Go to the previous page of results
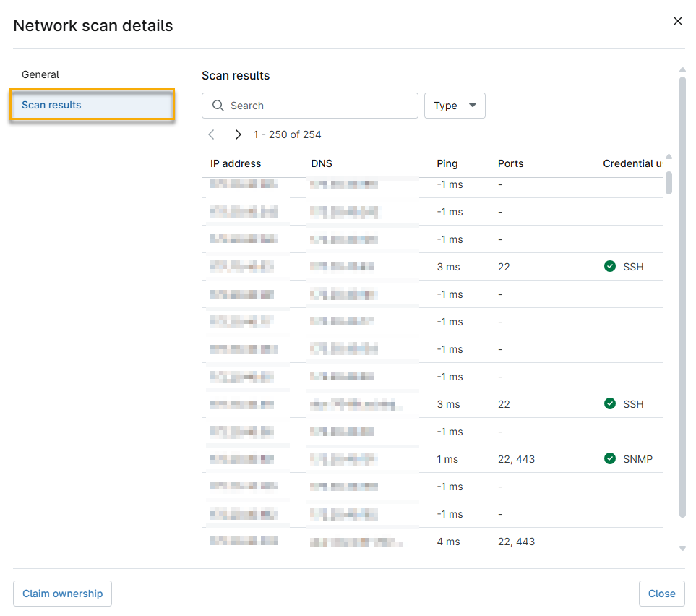 point(211,134)
